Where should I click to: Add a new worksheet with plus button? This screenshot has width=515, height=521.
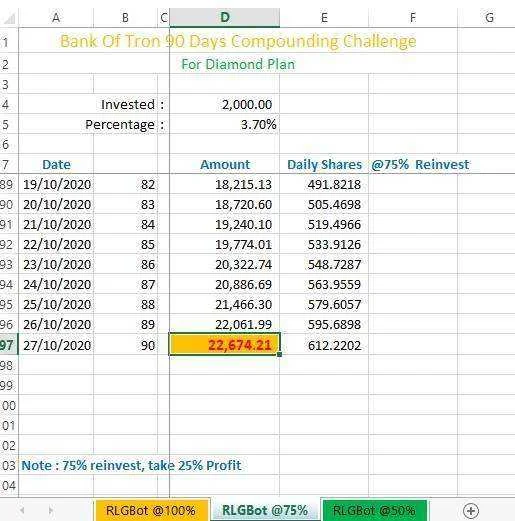click(471, 511)
